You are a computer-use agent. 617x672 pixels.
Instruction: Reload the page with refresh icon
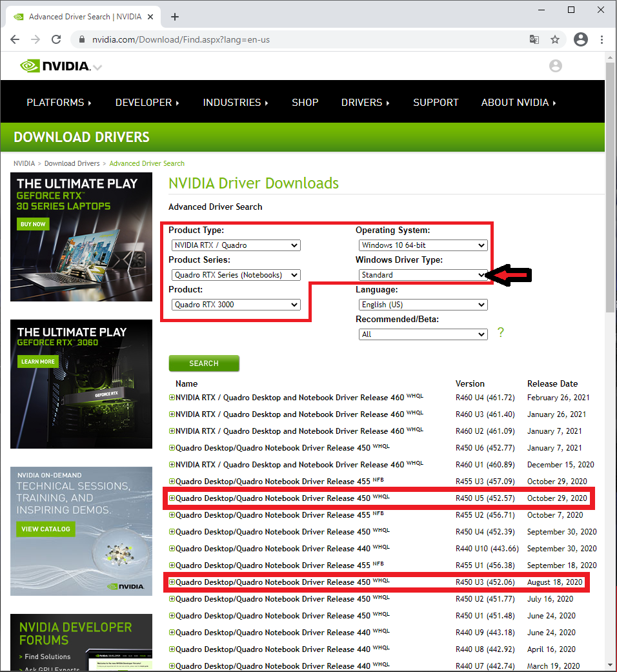[56, 39]
